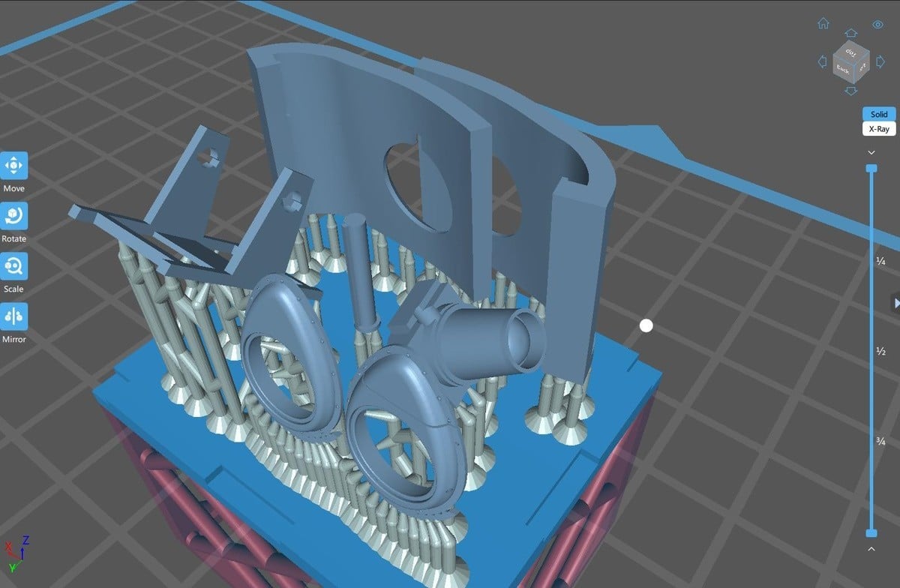Viewport: 900px width, 588px height.
Task: Reset camera with the home view icon
Action: click(x=823, y=23)
